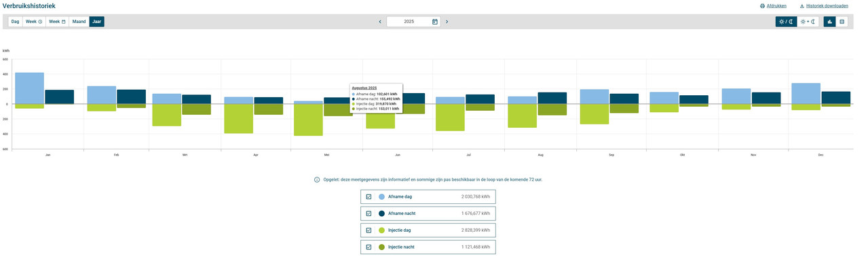
Task: Click the lime Injectie dag swatch
Action: pos(381,230)
